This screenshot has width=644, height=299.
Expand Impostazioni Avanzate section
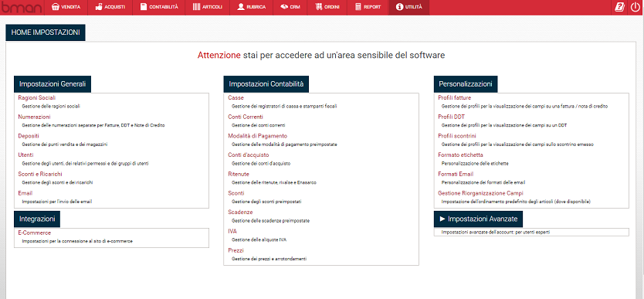[479, 219]
